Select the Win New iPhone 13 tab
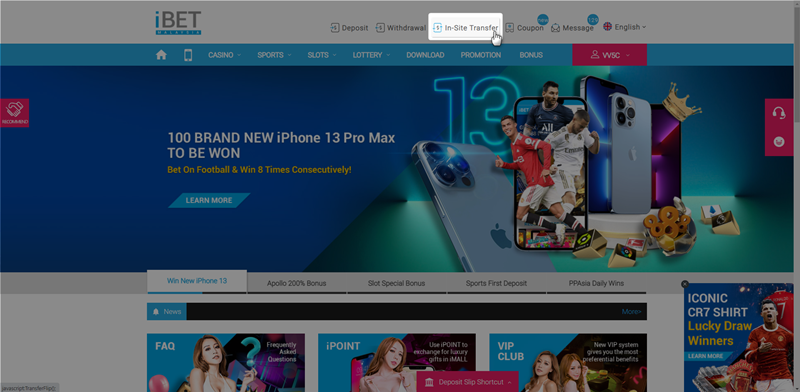 pyautogui.click(x=197, y=281)
